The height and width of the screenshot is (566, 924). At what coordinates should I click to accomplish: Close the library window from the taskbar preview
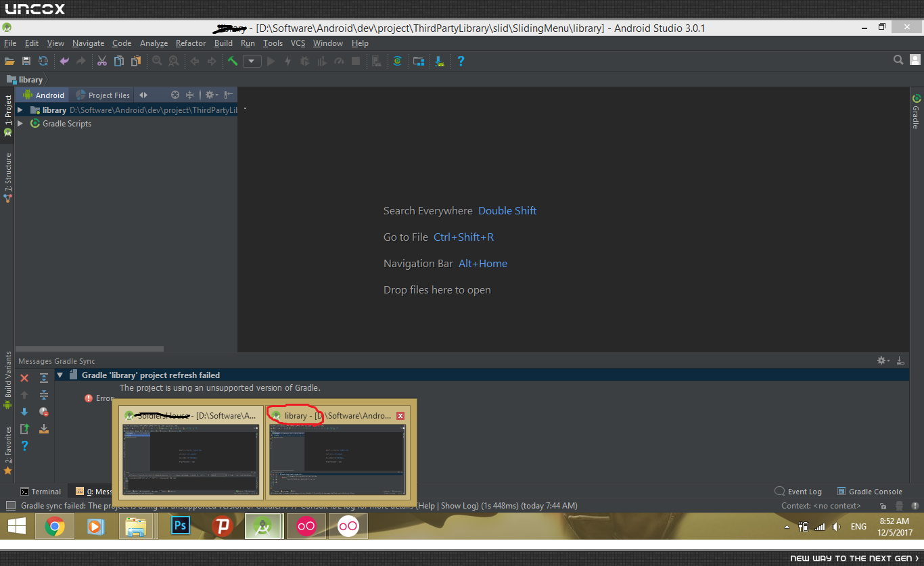400,415
